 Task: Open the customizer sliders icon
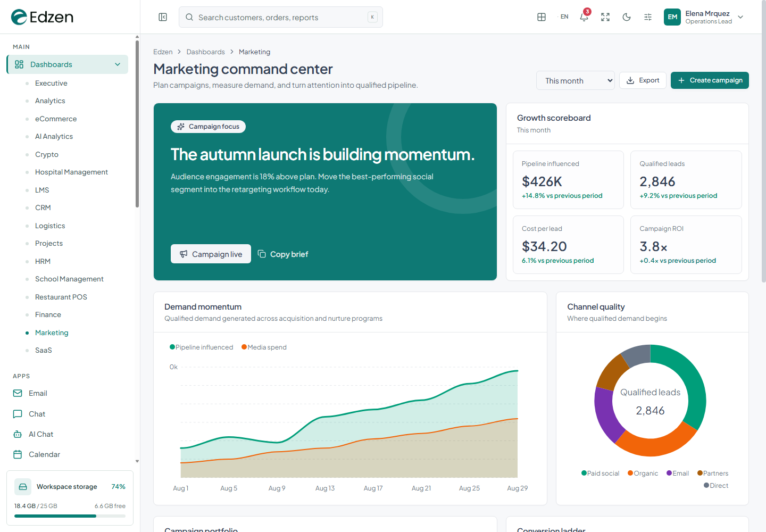648,17
